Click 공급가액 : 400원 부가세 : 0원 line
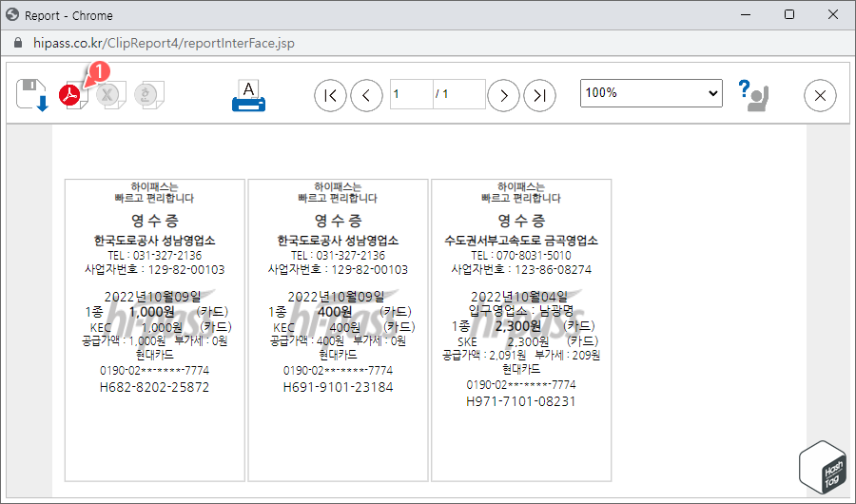The image size is (856, 504). (x=338, y=340)
